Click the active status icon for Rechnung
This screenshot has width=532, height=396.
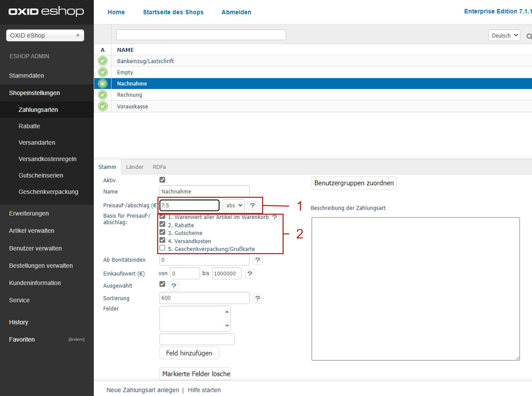[x=103, y=95]
